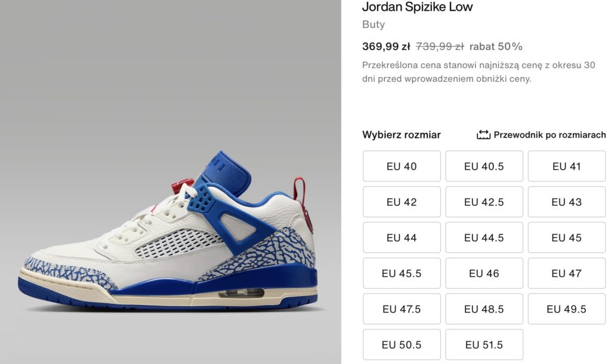The width and height of the screenshot is (611, 364).
Task: Select size EU 49.5
Action: [567, 309]
